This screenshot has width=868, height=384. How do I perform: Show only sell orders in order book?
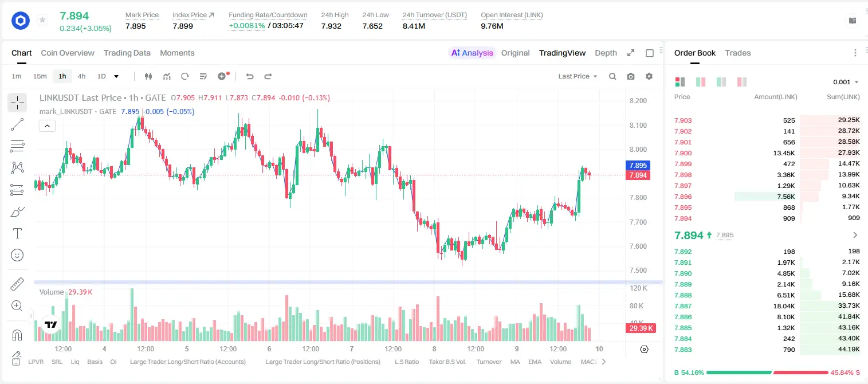741,82
